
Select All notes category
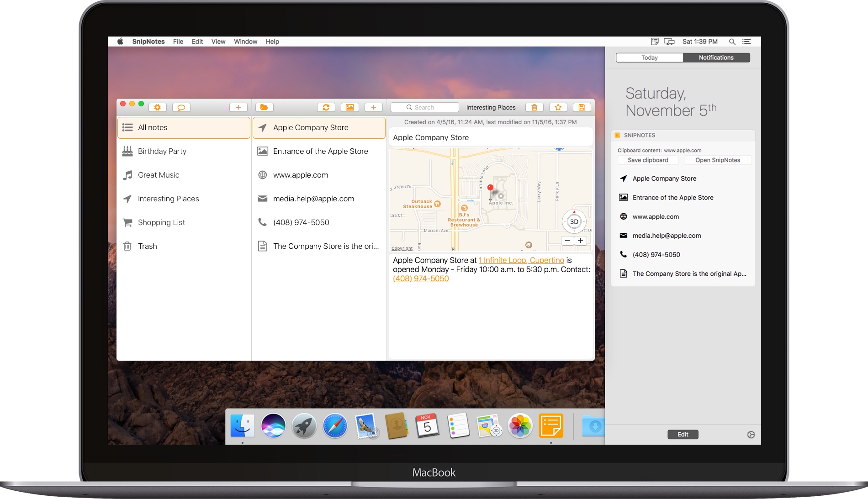tap(184, 128)
